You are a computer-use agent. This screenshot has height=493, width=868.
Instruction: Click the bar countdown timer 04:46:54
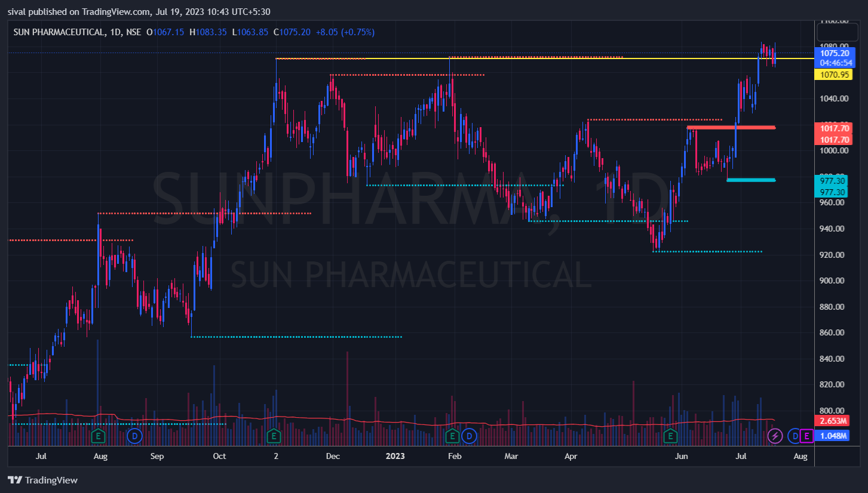point(835,62)
